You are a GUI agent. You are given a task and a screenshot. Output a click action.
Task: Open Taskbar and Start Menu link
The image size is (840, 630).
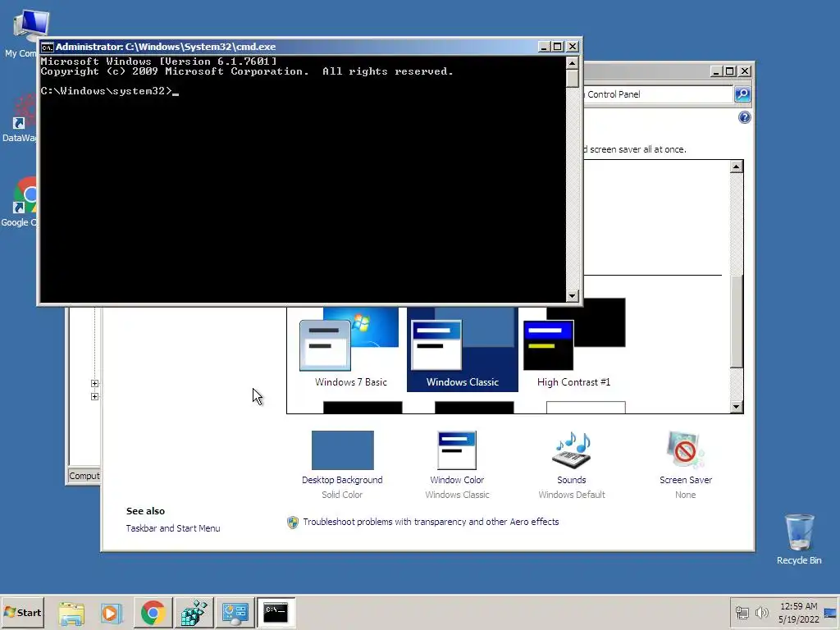click(173, 528)
